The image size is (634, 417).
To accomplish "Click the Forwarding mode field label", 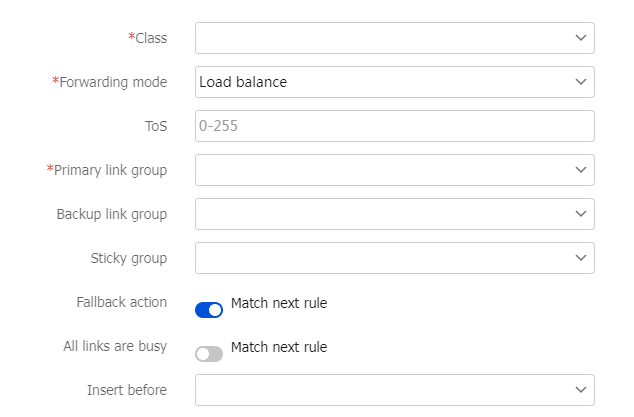I will 113,82.
